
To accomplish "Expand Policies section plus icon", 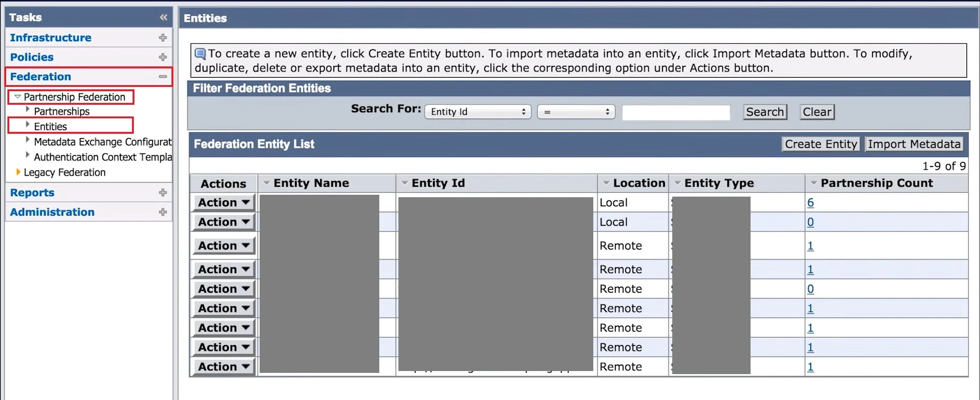I will tap(163, 57).
